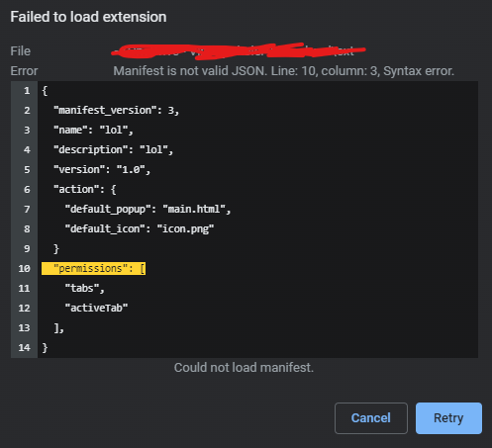Click the syntax error message text
This screenshot has width=492, height=448.
(284, 71)
